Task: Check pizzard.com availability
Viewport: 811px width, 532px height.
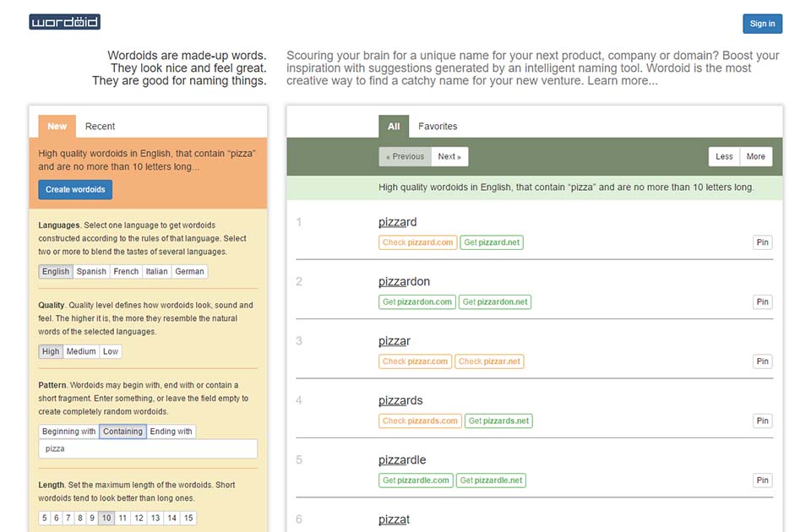Action: (418, 242)
